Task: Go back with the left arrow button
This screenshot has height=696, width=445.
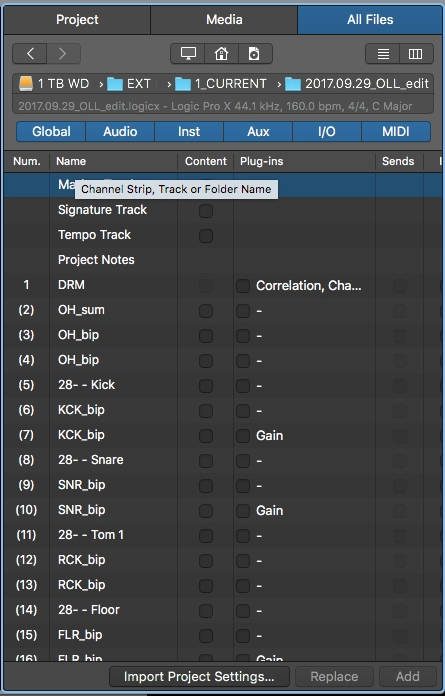Action: pos(30,54)
